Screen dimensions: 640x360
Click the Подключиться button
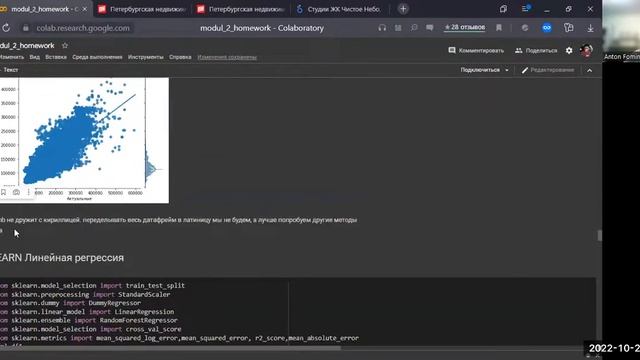point(480,70)
